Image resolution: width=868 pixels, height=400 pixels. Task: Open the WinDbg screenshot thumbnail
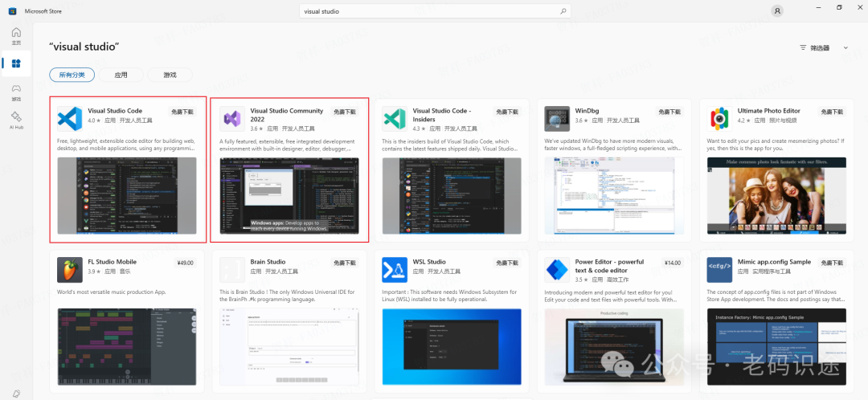(x=614, y=196)
